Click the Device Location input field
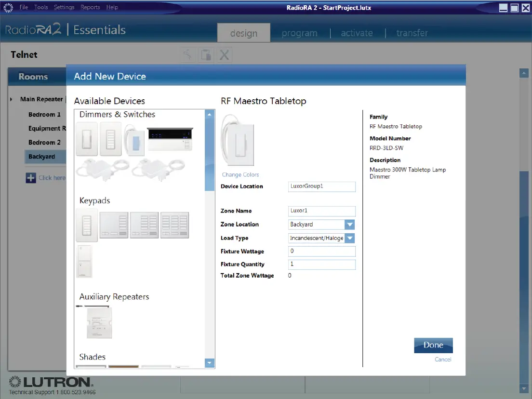Viewport: 532px width, 399px height. (321, 186)
